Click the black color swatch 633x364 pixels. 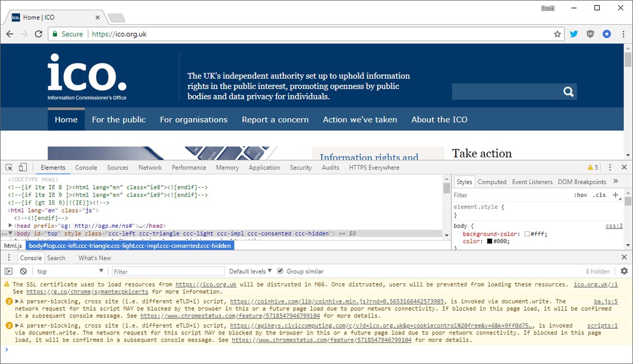[x=489, y=242]
